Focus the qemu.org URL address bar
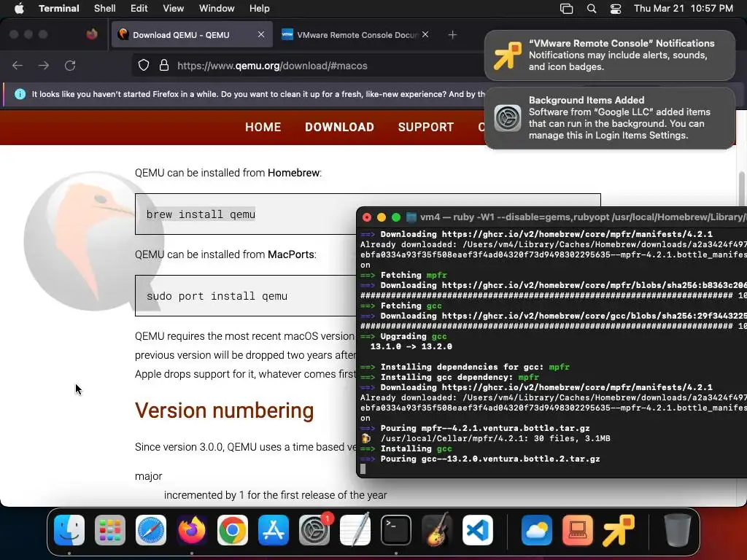 pyautogui.click(x=309, y=65)
